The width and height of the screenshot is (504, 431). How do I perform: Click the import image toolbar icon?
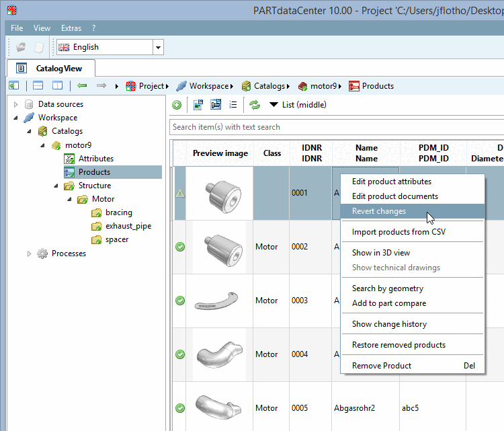coord(198,105)
